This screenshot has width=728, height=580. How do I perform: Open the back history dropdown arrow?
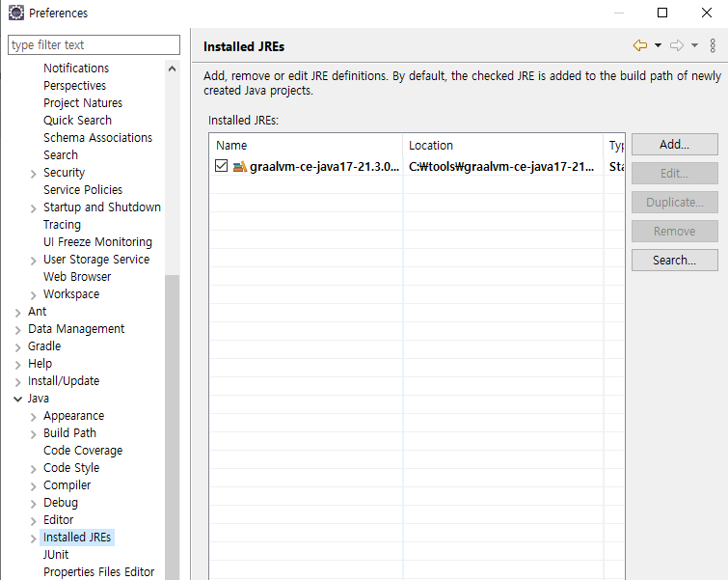point(658,45)
